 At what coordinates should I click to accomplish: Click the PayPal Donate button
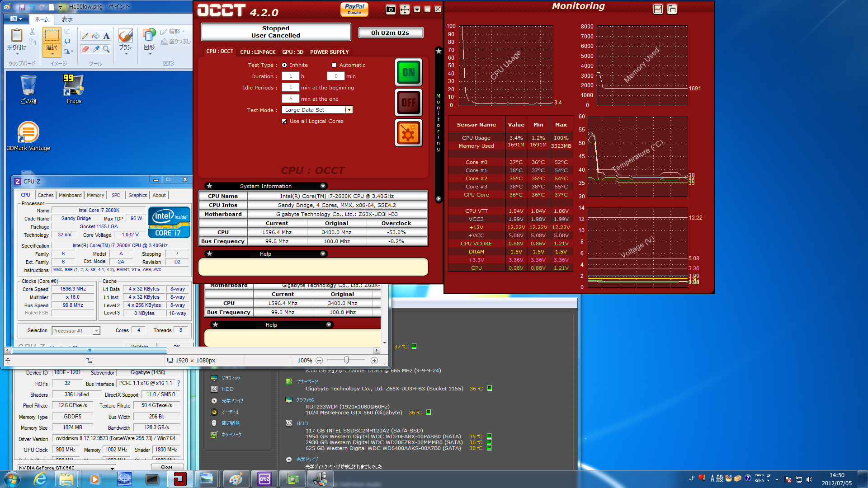pyautogui.click(x=354, y=9)
